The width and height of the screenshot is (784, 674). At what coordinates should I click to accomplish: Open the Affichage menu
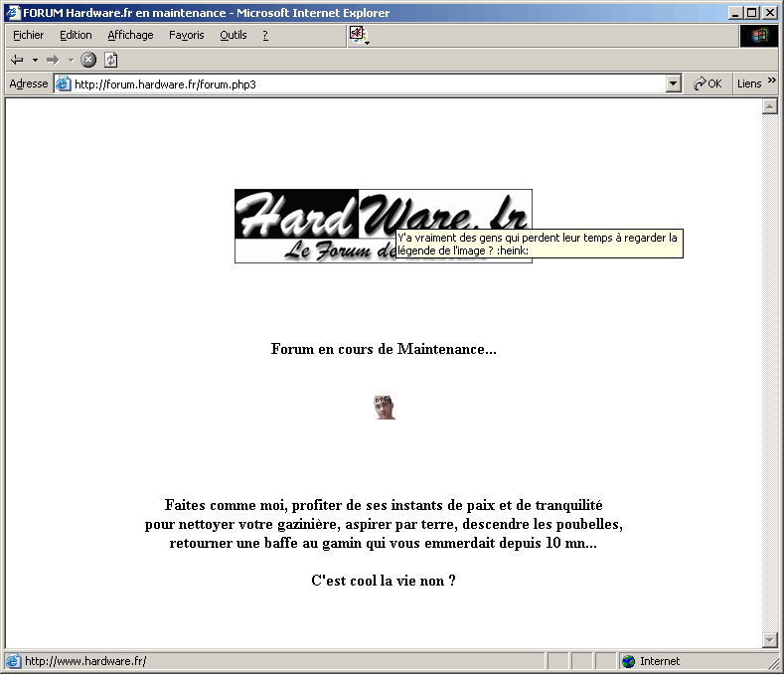click(x=130, y=35)
